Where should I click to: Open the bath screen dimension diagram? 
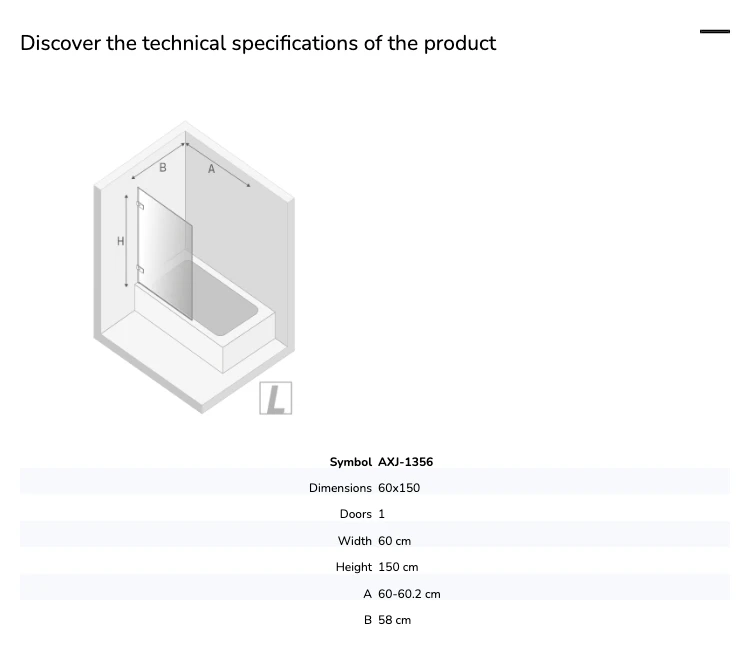click(194, 267)
